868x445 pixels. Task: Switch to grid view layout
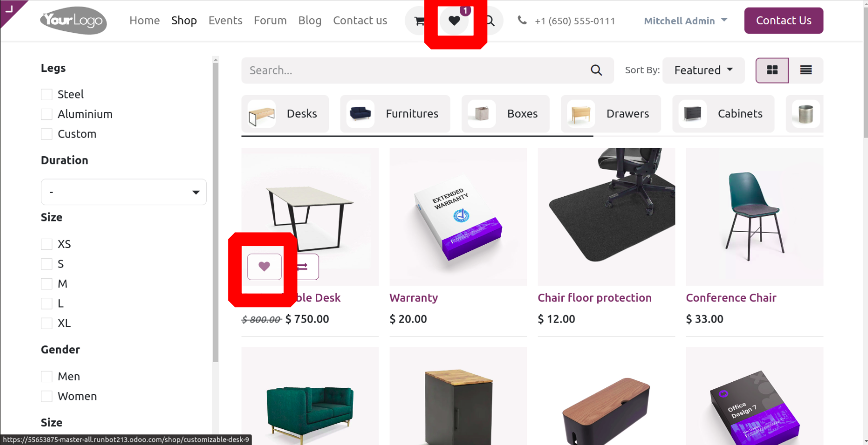pos(772,70)
